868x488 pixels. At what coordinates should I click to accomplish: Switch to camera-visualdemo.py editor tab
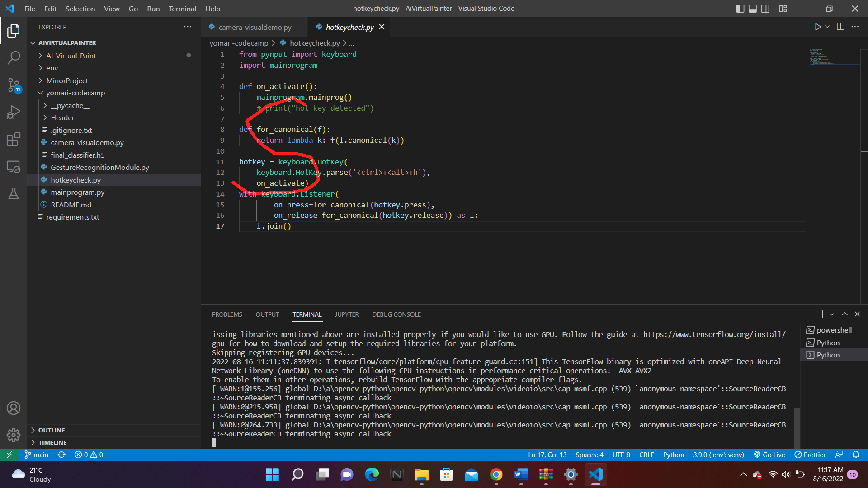(x=255, y=27)
